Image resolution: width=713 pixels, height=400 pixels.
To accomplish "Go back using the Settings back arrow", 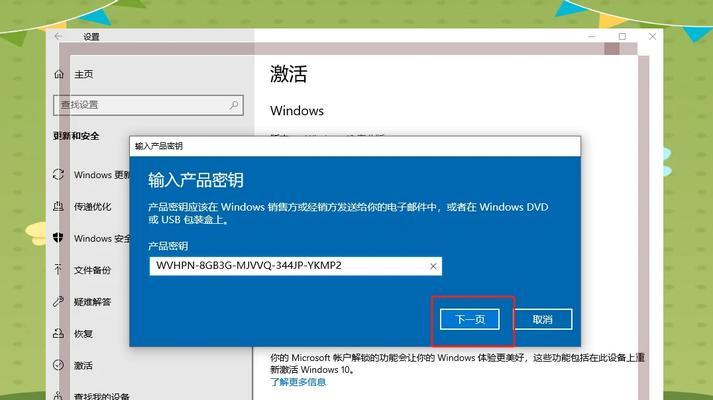I will (58, 36).
